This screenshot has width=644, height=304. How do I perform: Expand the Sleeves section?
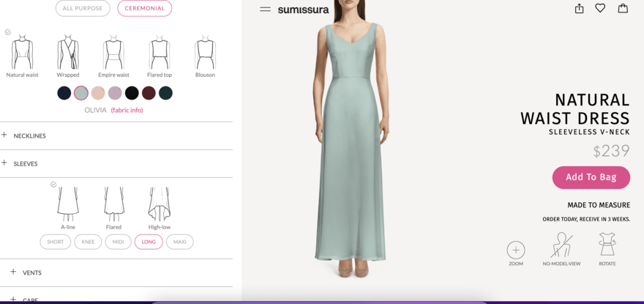point(116,164)
